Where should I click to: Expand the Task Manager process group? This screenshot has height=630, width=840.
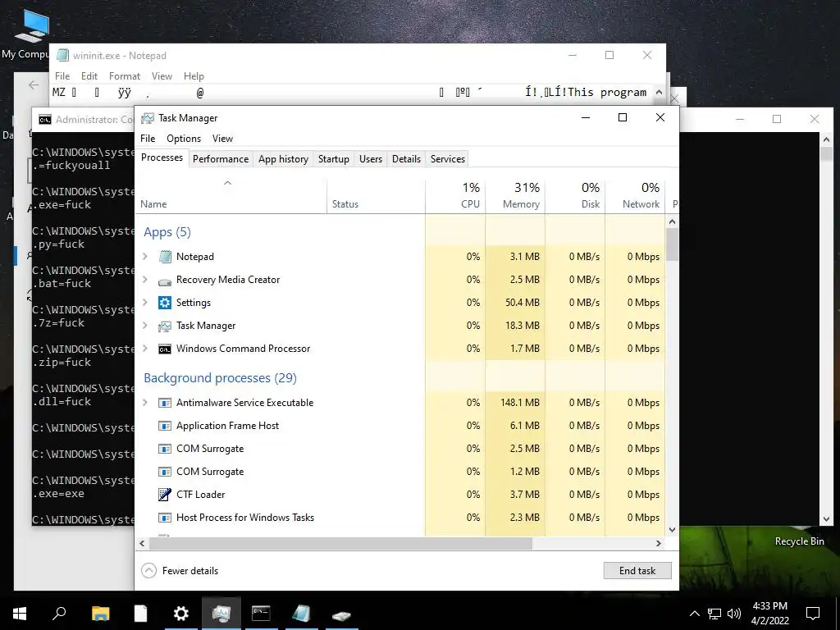click(x=144, y=326)
